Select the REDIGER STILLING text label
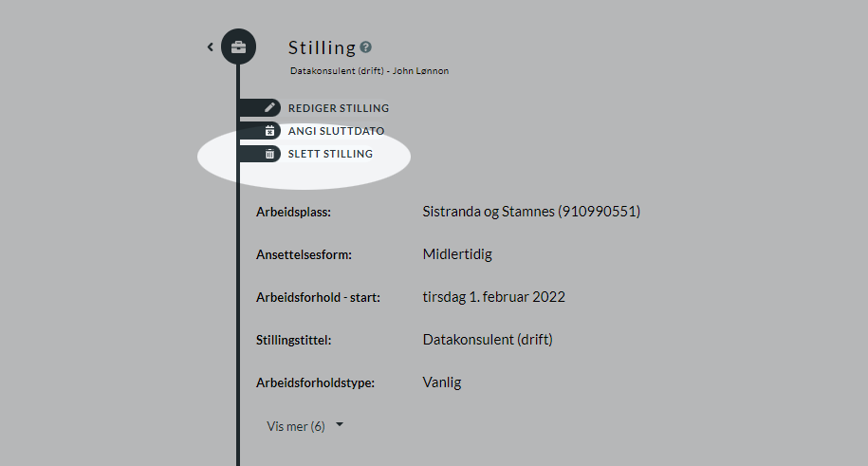868x466 pixels. click(339, 108)
